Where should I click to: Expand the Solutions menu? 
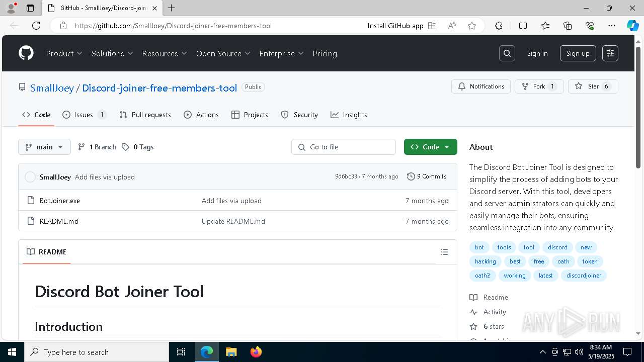[112, 53]
